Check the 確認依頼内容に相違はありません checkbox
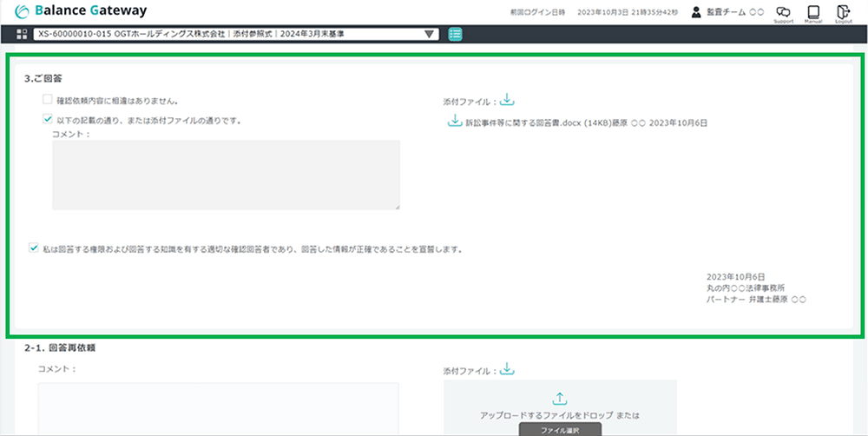868x436 pixels. tap(48, 101)
